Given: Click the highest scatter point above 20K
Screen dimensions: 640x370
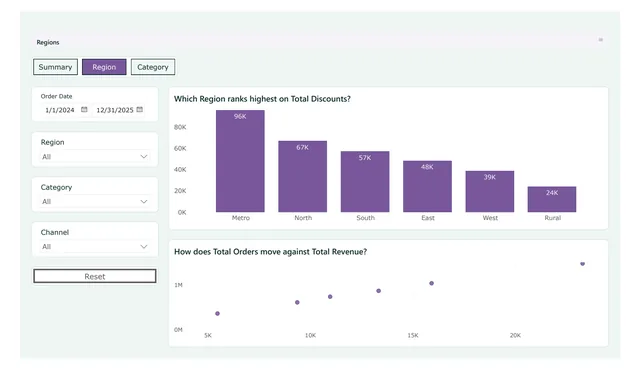Looking at the screenshot, I should click(582, 264).
